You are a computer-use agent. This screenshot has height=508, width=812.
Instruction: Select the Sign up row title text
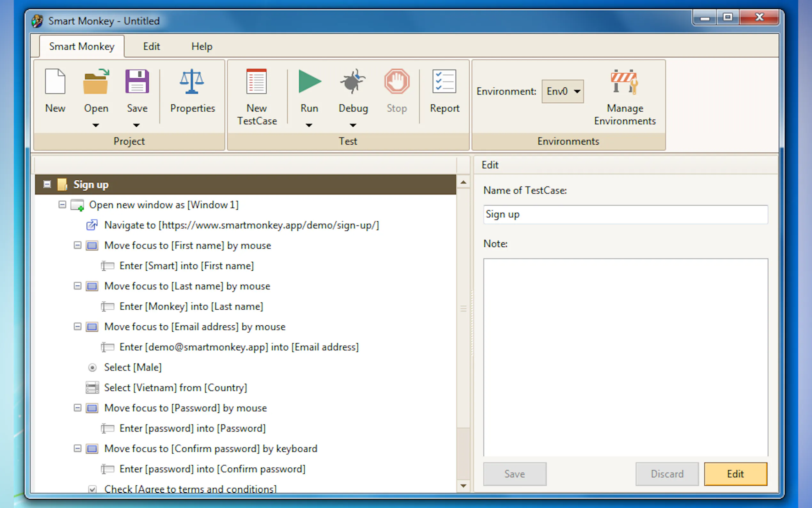(x=91, y=185)
